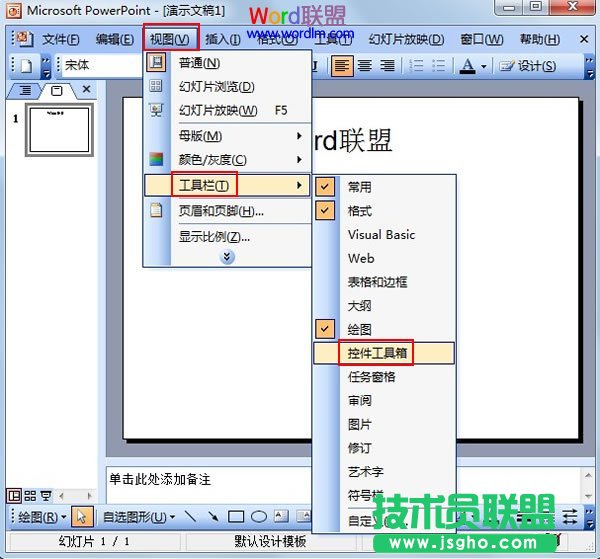Click the font color A button
This screenshot has height=559, width=600.
[467, 66]
